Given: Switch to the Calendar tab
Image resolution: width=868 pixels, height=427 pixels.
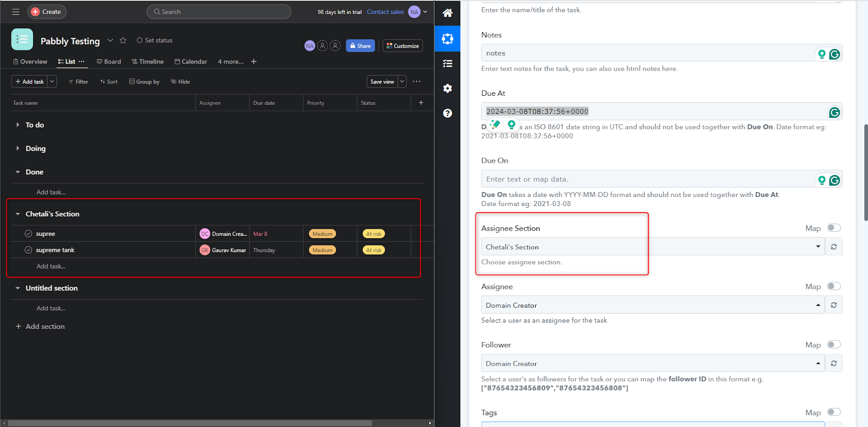Looking at the screenshot, I should pyautogui.click(x=191, y=62).
